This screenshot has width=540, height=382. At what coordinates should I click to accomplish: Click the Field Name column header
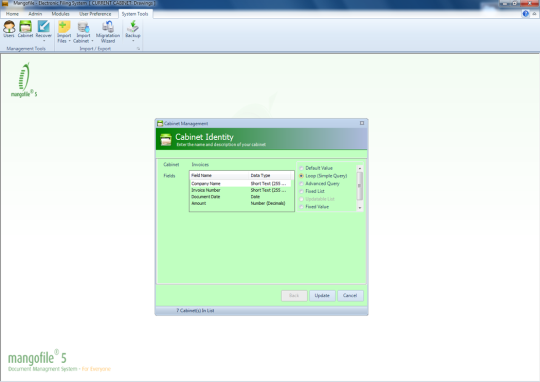pyautogui.click(x=219, y=175)
